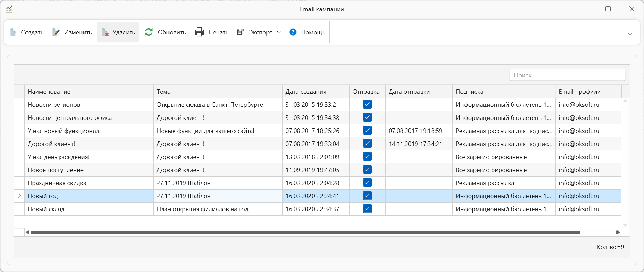The height and width of the screenshot is (272, 644).
Task: Select the Новый склад cell
Action: pyautogui.click(x=89, y=209)
